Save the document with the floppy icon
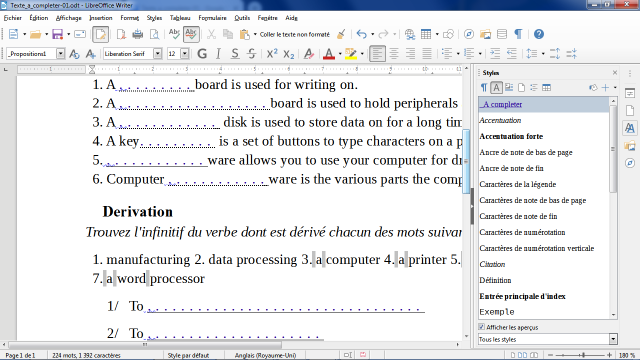 pos(58,34)
